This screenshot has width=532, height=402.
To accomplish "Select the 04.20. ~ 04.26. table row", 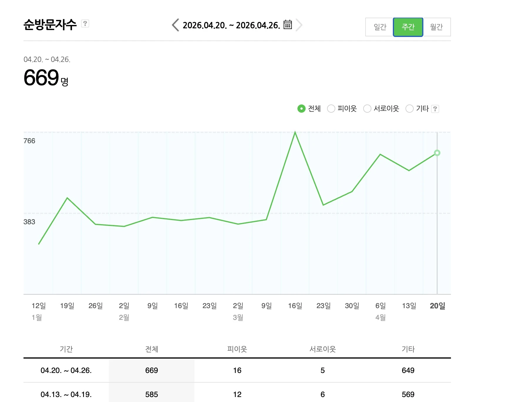I will (x=237, y=370).
